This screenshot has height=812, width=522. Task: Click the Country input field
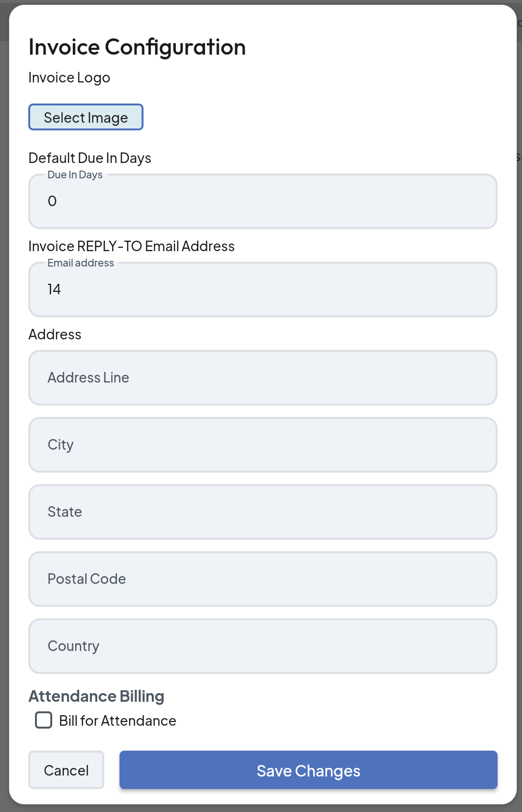[262, 646]
